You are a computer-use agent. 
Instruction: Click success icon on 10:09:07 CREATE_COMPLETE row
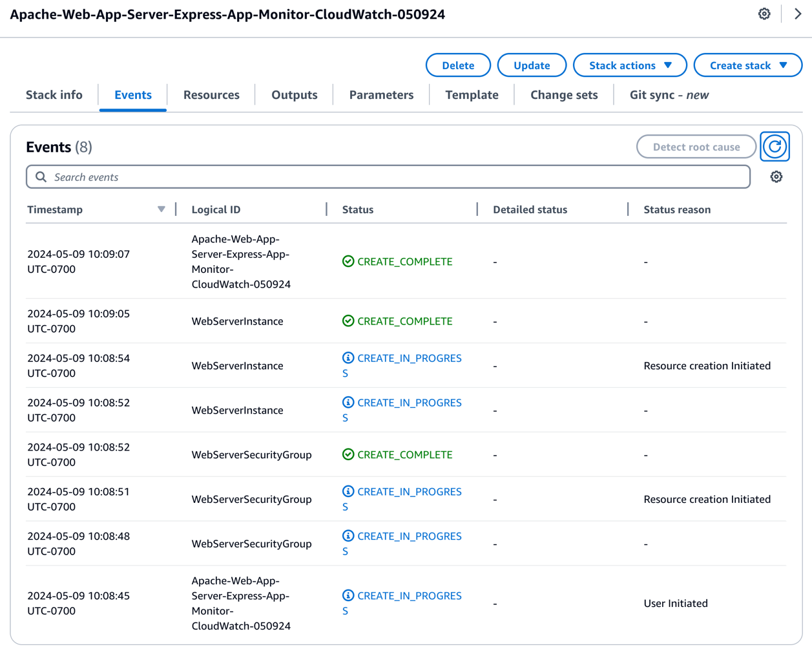pos(348,261)
